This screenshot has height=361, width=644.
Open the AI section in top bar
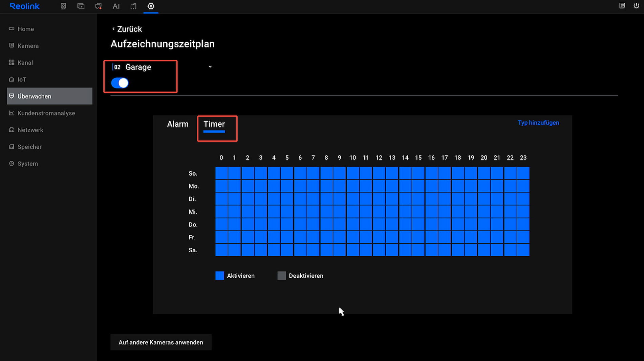pyautogui.click(x=116, y=6)
